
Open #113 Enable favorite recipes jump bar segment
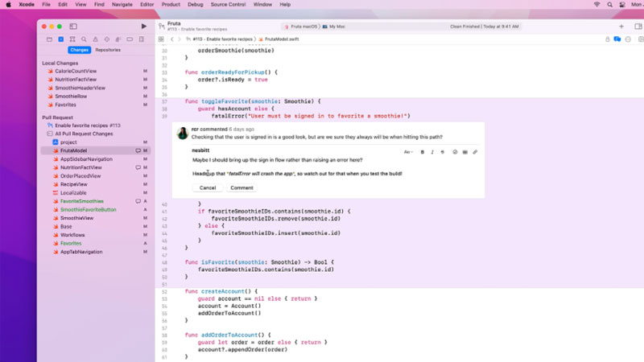click(219, 39)
